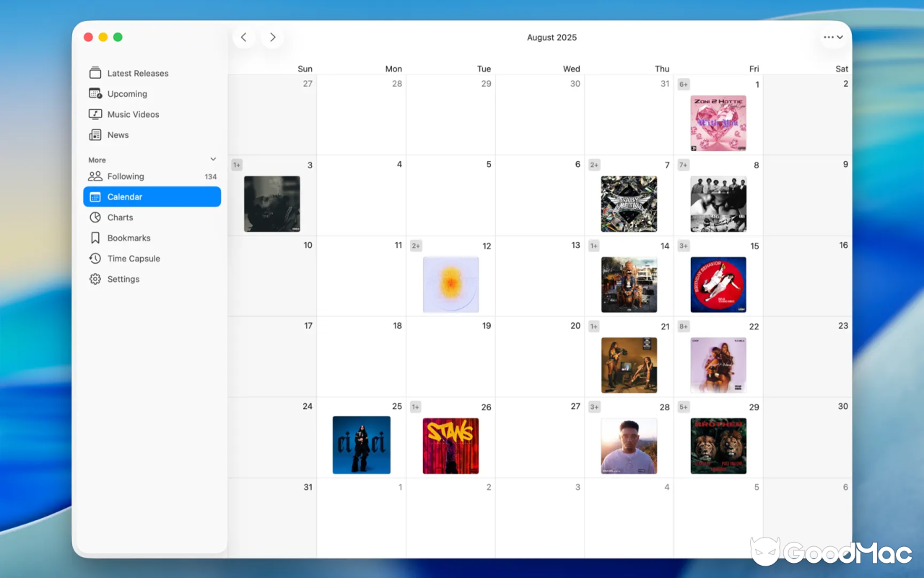Open Latest Releases icon in sidebar
Screen dimensions: 924x578
[x=95, y=73]
